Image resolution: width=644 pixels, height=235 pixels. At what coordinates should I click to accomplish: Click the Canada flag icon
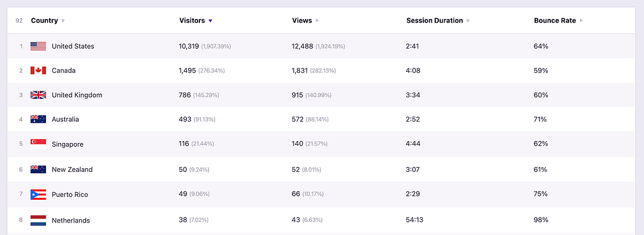coord(38,71)
